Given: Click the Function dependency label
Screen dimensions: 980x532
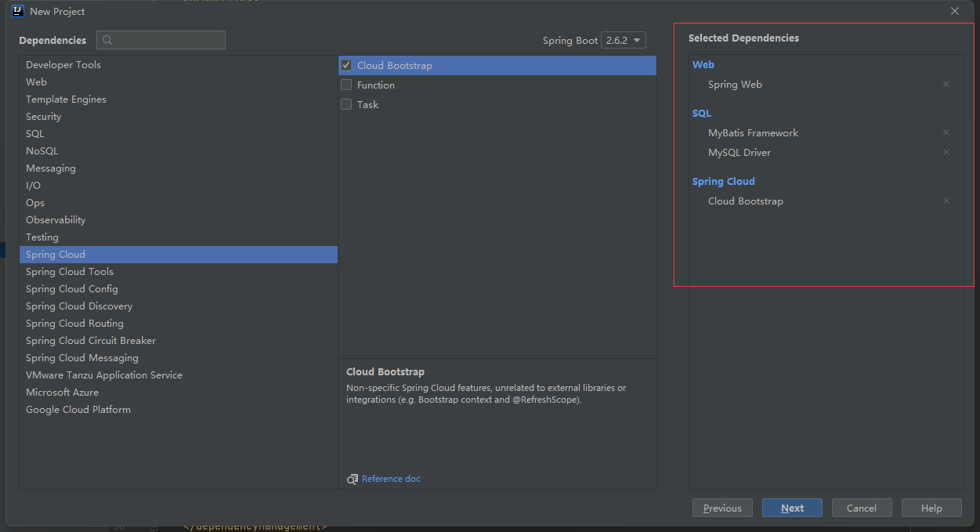Looking at the screenshot, I should point(376,85).
